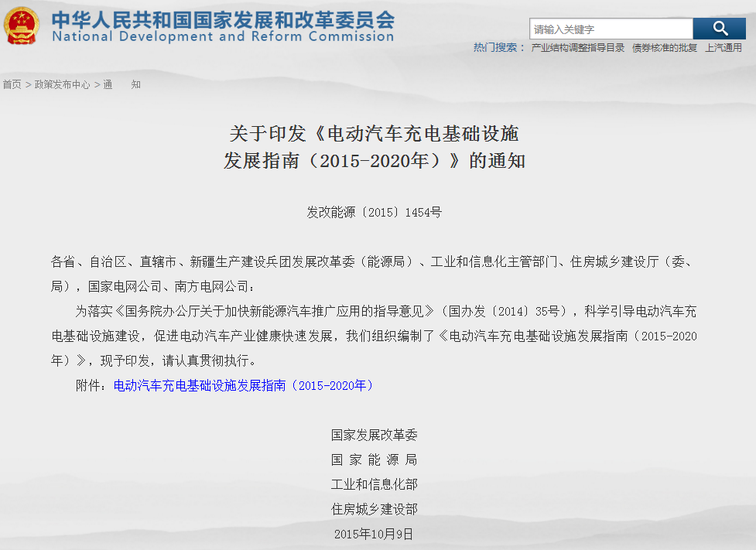Click the 国家发展改革委 signature line
Viewport: 756px width, 550px height.
tap(375, 435)
